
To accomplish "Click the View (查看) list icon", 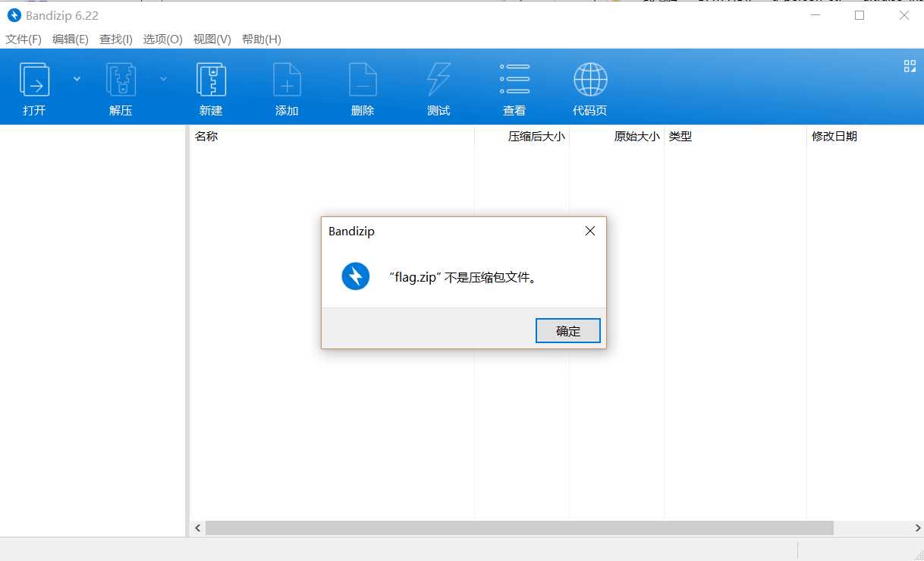I will click(x=514, y=79).
